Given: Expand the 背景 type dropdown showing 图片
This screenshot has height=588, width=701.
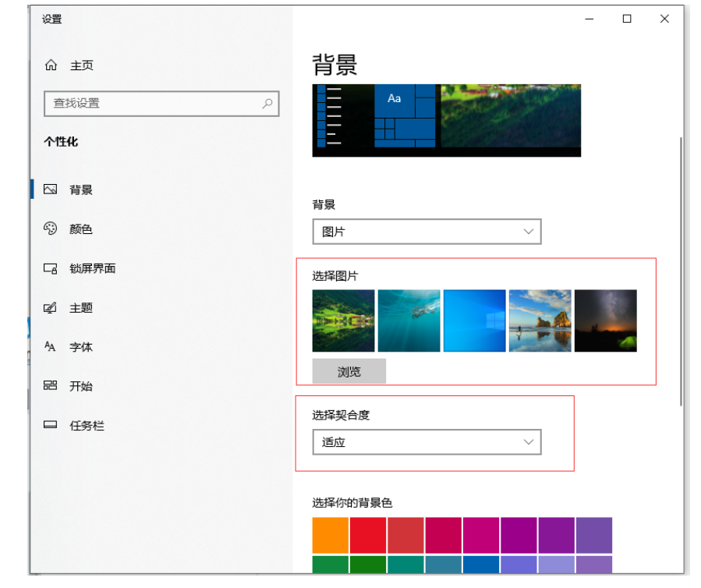Looking at the screenshot, I should (427, 232).
